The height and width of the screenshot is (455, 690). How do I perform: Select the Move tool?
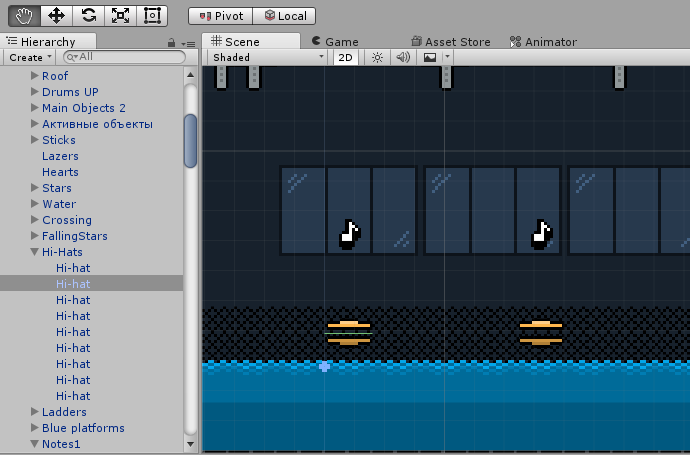coord(56,16)
